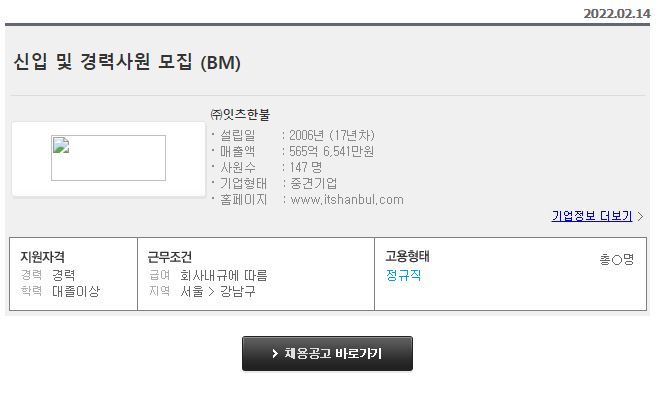Select the job title 신입 및 경력사원 모집 (BM)
Screen dimensions: 658x409
click(127, 62)
